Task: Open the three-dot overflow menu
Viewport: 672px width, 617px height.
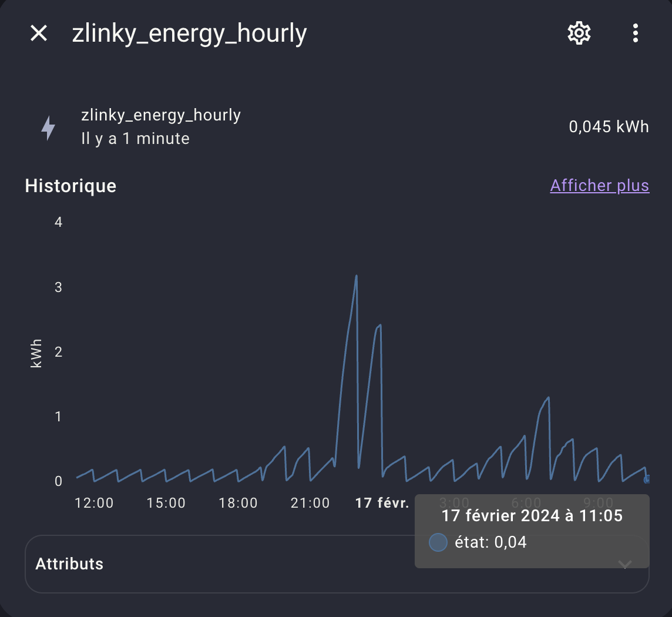Action: tap(635, 33)
